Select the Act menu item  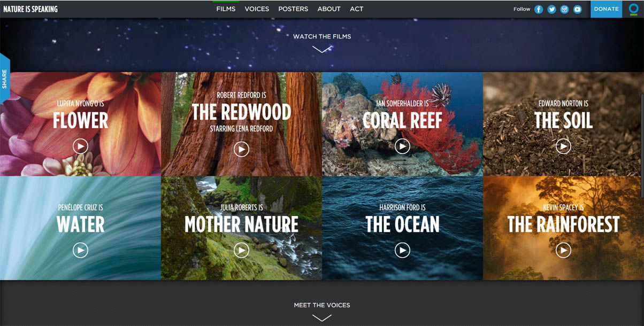click(357, 9)
